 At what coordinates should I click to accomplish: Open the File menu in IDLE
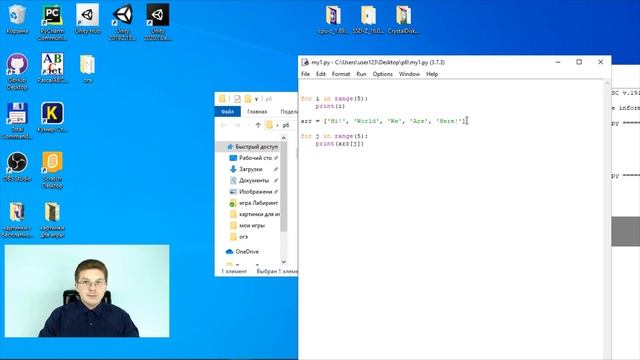click(305, 74)
